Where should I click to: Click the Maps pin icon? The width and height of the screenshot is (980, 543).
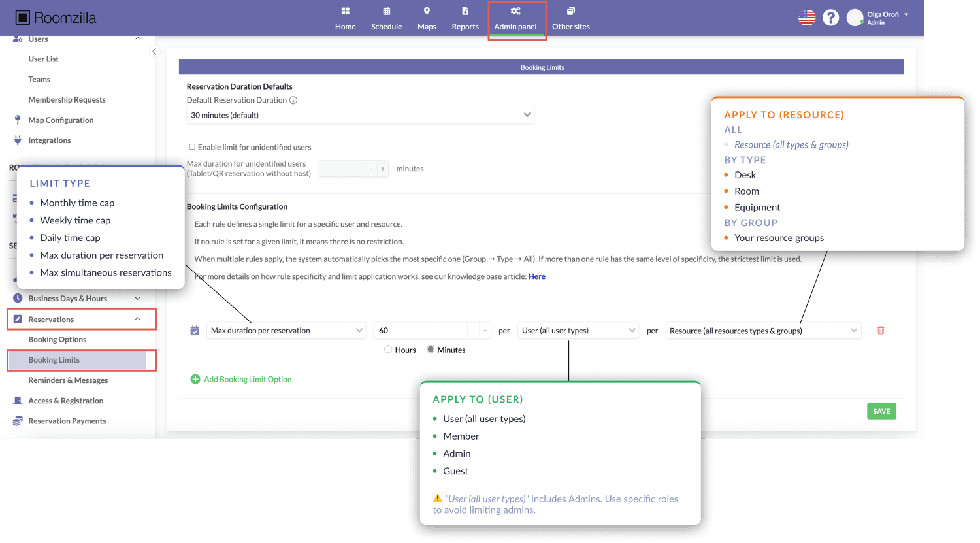427,11
